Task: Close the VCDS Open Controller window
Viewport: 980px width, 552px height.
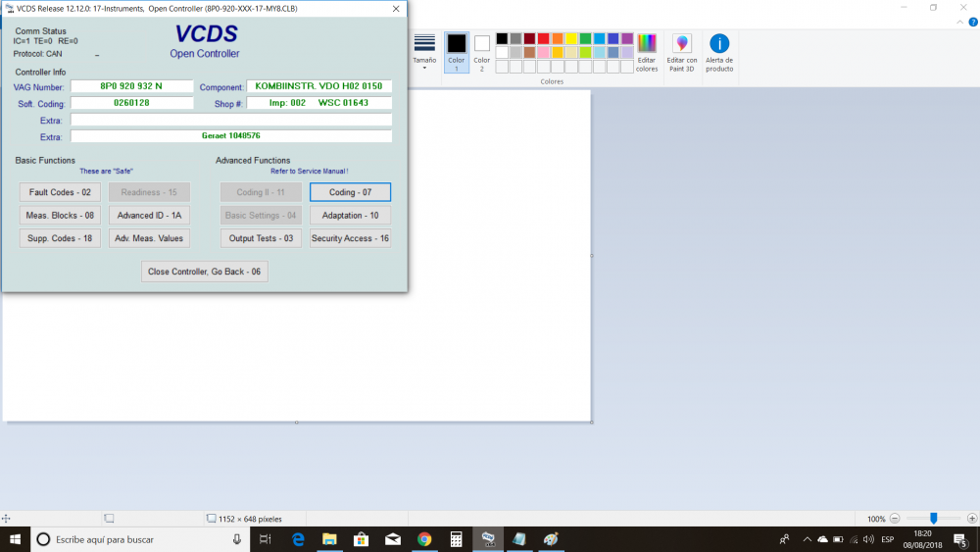Action: click(x=396, y=9)
